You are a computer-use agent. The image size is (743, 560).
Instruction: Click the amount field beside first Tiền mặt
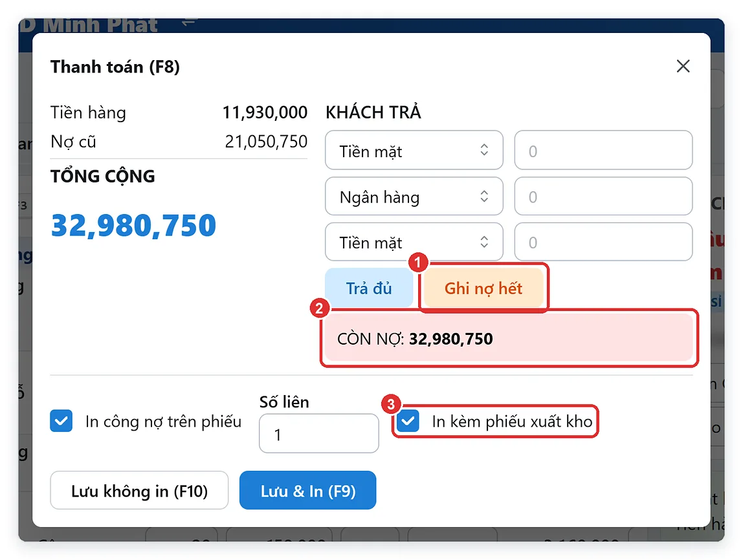[x=603, y=150]
